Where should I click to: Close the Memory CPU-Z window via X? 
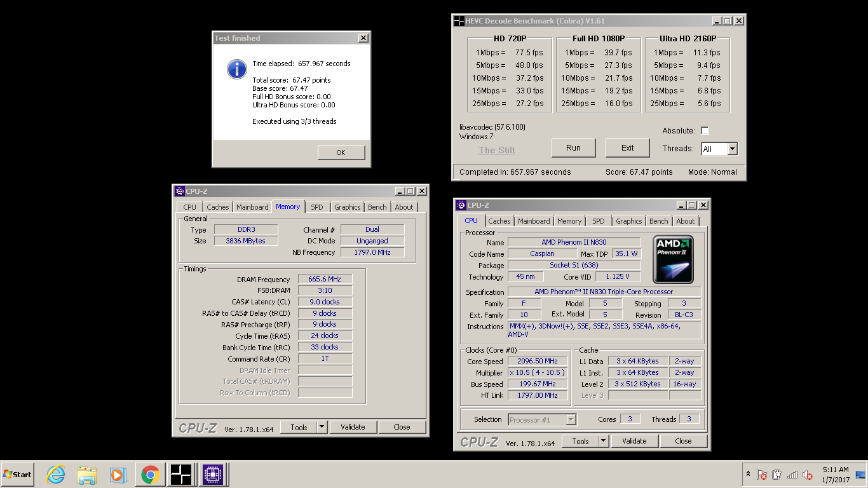click(421, 191)
